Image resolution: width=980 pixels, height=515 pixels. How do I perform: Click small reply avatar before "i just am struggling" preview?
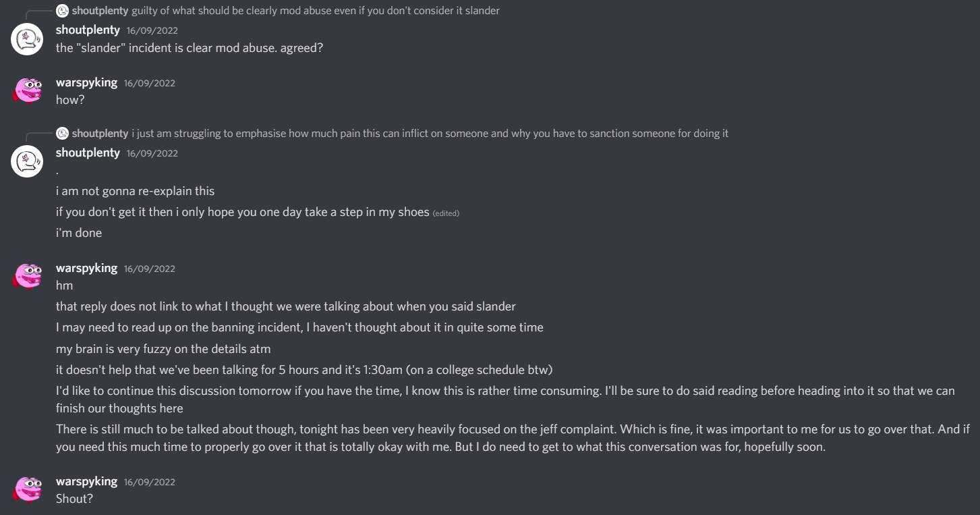[x=63, y=134]
